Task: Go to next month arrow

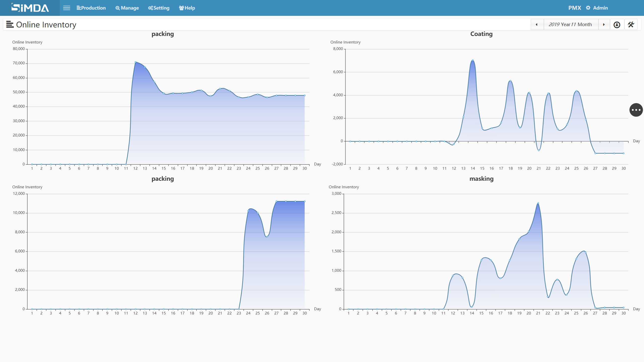Action: 604,25
